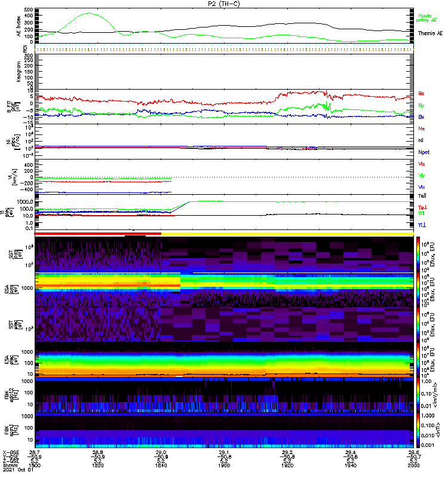This screenshot has height=478, width=448.
Task: Click the "hhmm" row label at bottom
Action: pos(10,465)
